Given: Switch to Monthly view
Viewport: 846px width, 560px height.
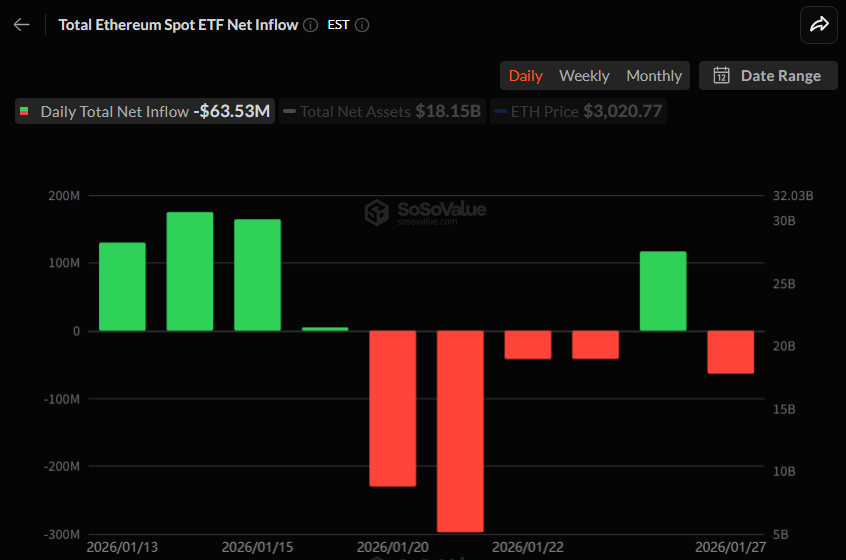Looking at the screenshot, I should click(x=654, y=76).
